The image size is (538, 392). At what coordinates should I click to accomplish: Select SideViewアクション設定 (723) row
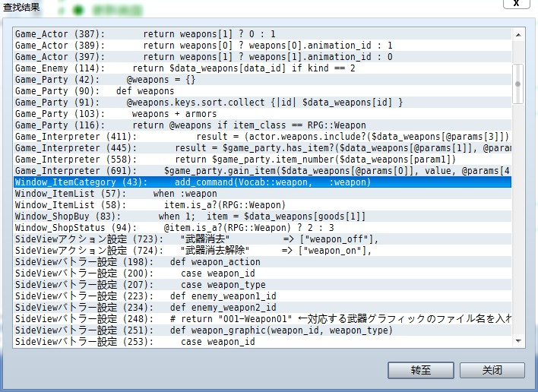pos(262,239)
